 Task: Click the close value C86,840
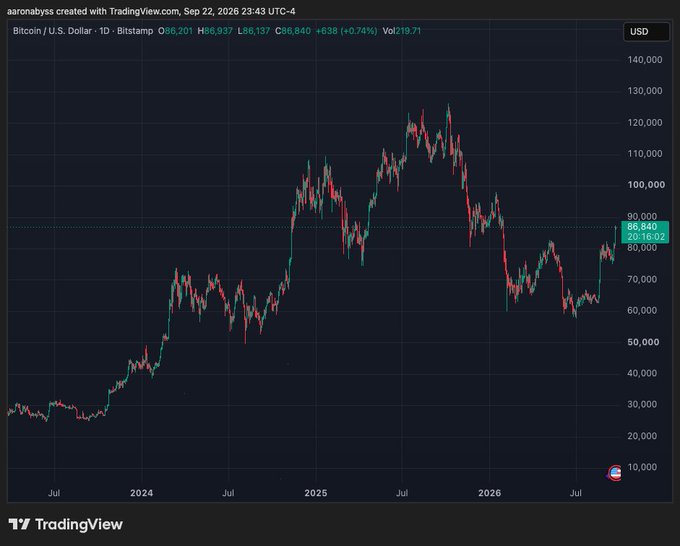(x=293, y=31)
